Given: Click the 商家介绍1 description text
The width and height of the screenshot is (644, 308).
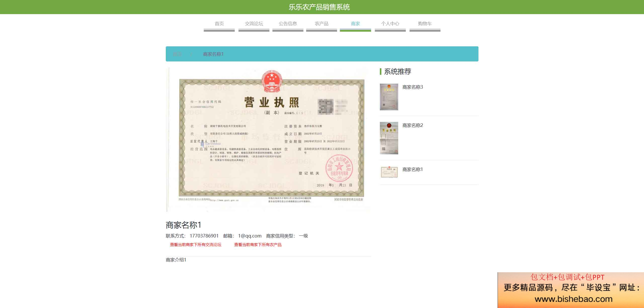Looking at the screenshot, I should 176,260.
